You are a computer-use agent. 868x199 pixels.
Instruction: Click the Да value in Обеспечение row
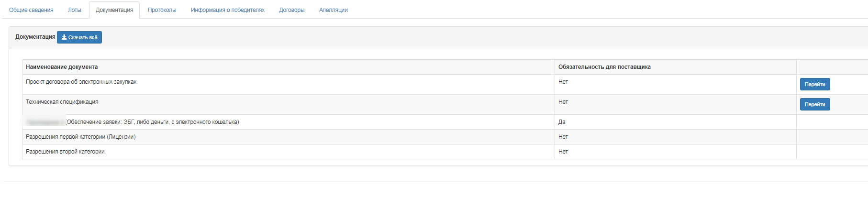tap(562, 122)
